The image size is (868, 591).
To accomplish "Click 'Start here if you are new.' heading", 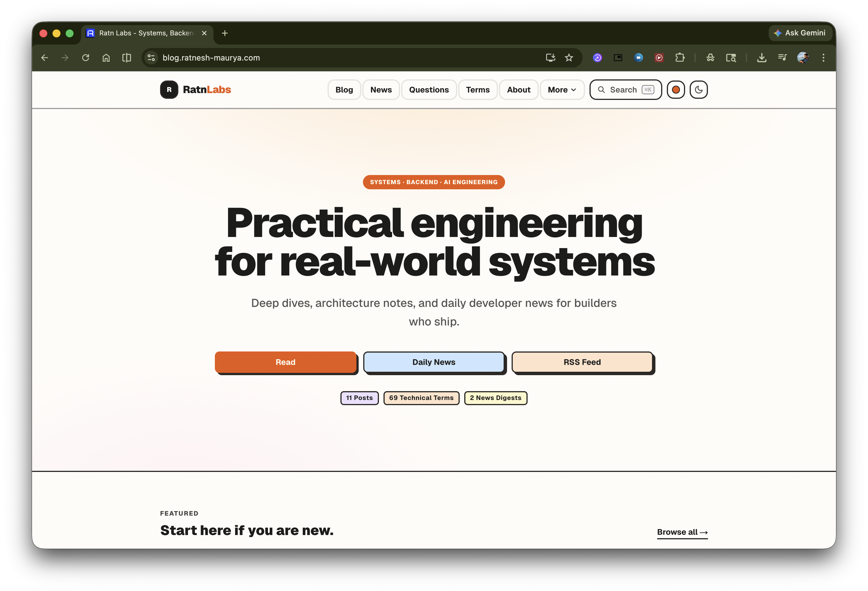I will coord(247,530).
